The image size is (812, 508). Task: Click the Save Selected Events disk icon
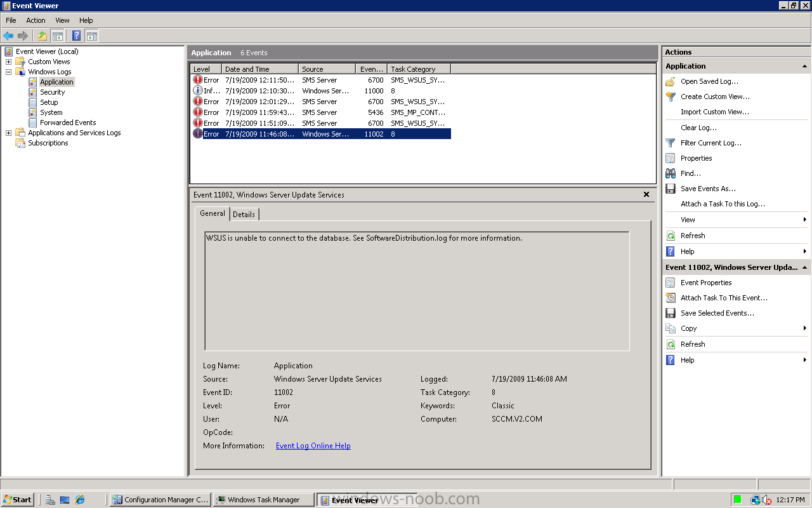tap(671, 313)
